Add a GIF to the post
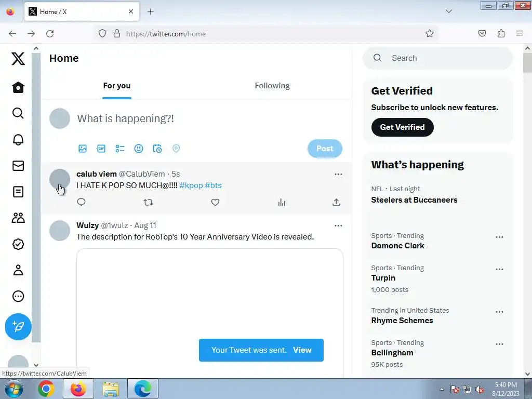This screenshot has width=532, height=399. 101,149
